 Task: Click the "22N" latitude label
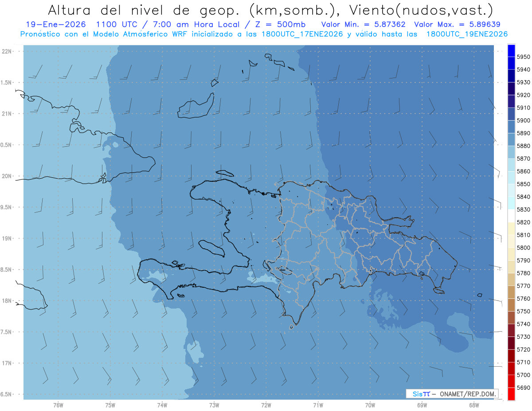pos(7,51)
